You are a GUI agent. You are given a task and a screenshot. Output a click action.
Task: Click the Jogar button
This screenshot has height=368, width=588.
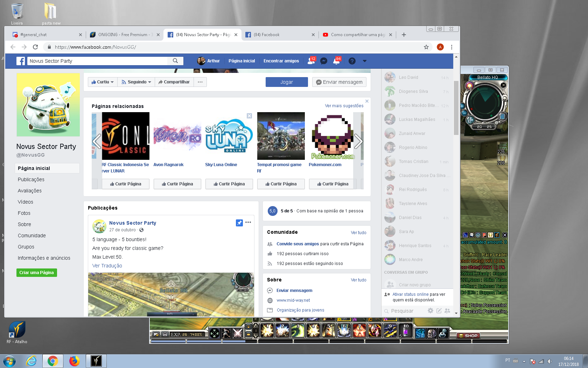click(287, 82)
